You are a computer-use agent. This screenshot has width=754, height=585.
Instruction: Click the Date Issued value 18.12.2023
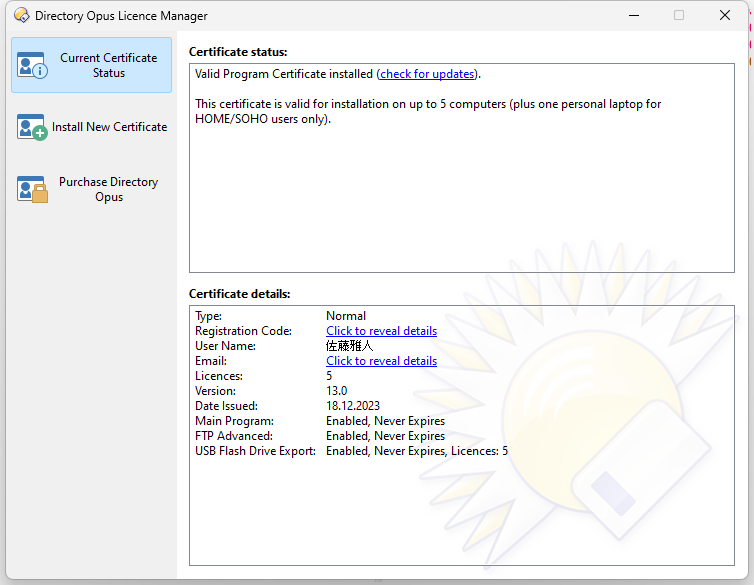pyautogui.click(x=353, y=406)
